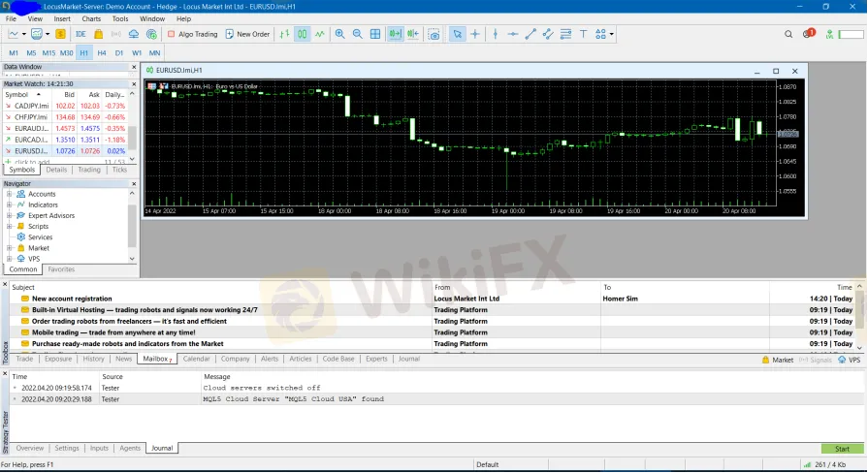Open Market link in Toolbox bar
Viewport: 868px width, 473px height.
pyautogui.click(x=777, y=361)
